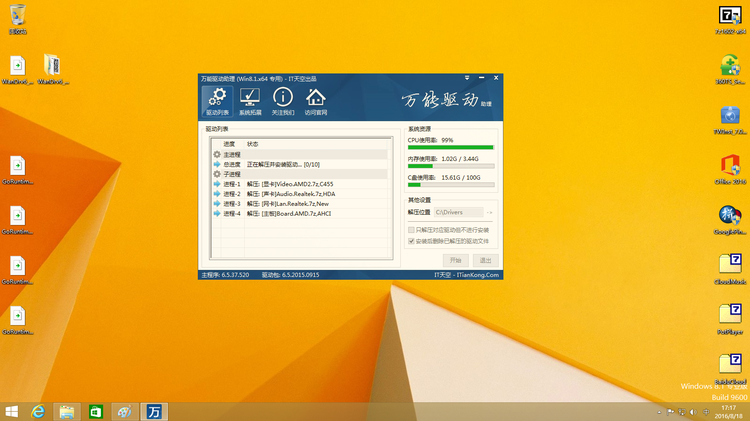
Task: Open the taskbar clock showing 17:17
Action: (x=728, y=412)
